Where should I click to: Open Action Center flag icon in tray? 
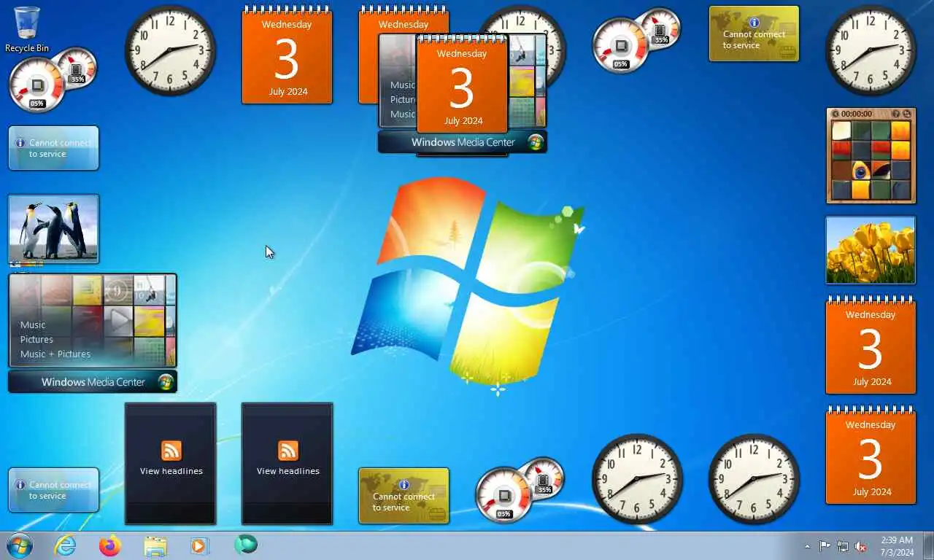click(x=825, y=546)
